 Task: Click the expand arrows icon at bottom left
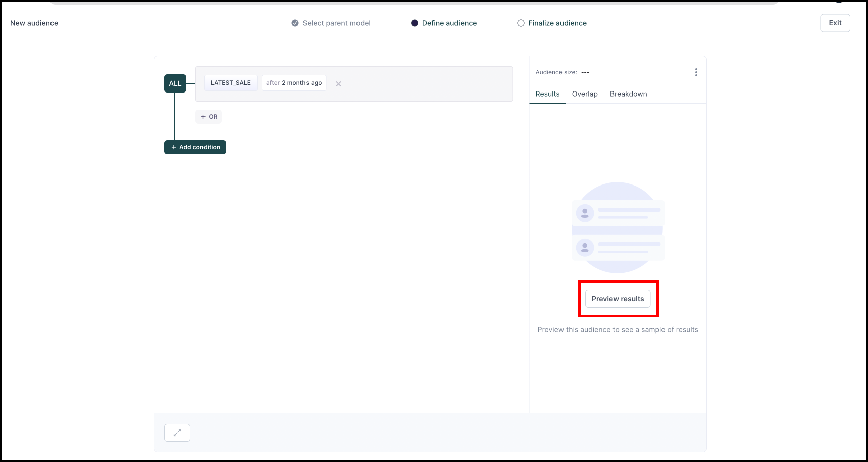pyautogui.click(x=177, y=433)
